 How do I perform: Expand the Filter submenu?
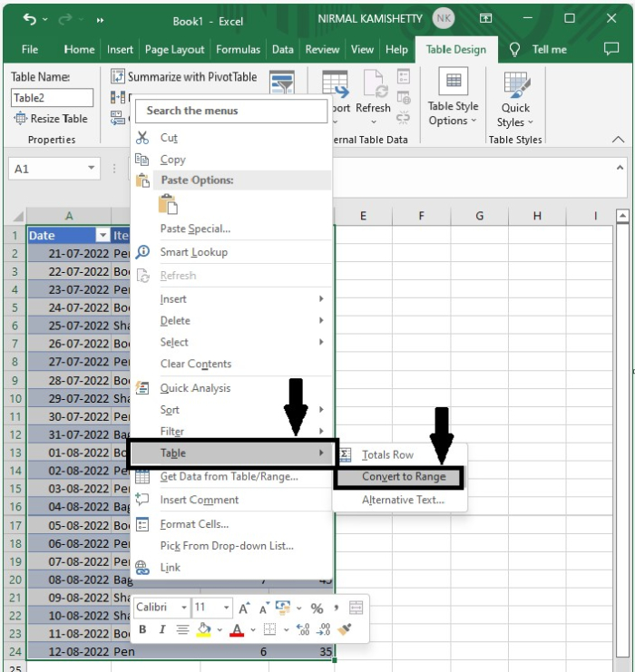tap(231, 431)
